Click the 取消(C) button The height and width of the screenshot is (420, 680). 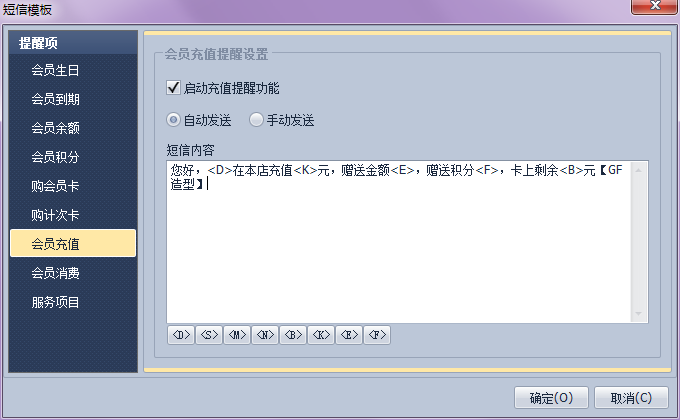[631, 397]
